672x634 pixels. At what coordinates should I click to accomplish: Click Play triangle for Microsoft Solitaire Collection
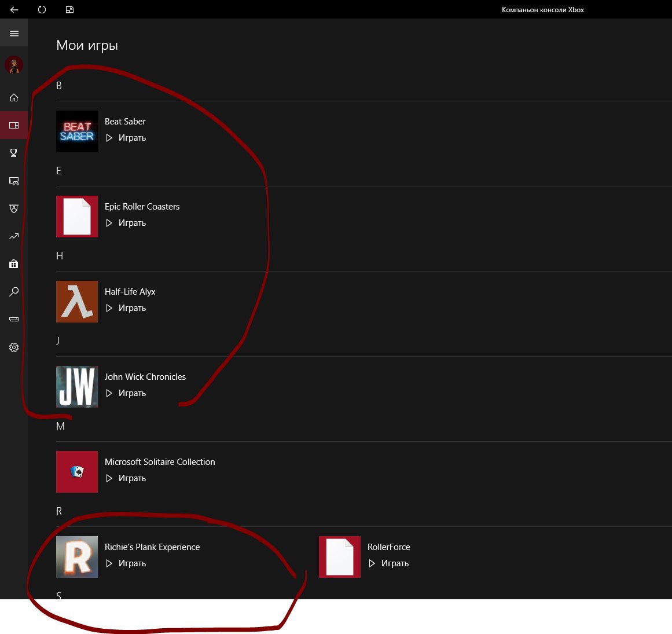coord(109,478)
